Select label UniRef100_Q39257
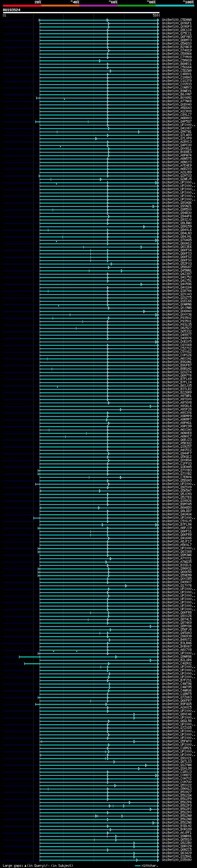197x868 pixels. click(177, 446)
